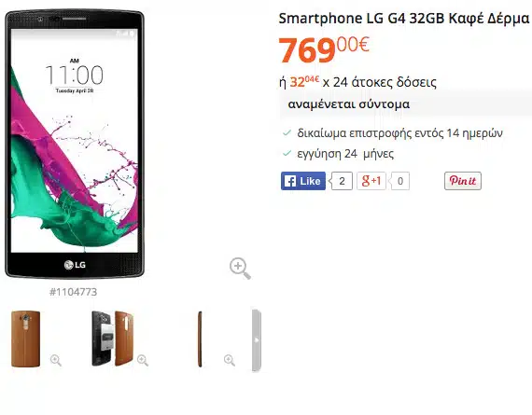This screenshot has height=415, width=532.
Task: Click the Google +1 button
Action: click(371, 181)
